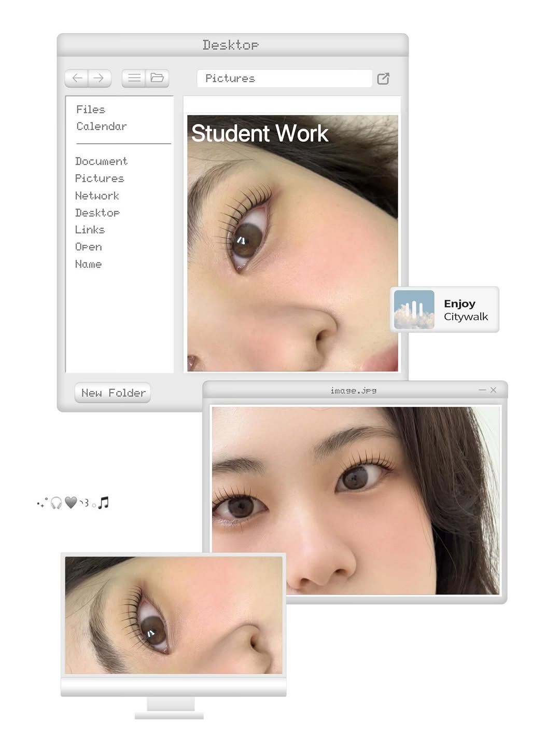The image size is (560, 747).
Task: Select Name in sidebar list
Action: (88, 264)
